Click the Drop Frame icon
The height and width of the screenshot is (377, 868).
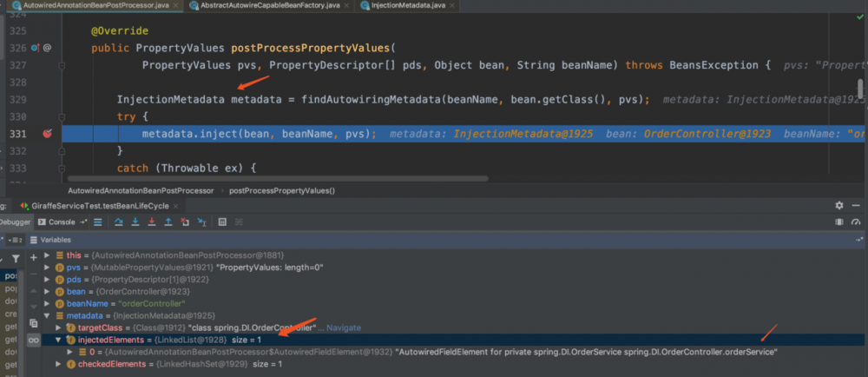pyautogui.click(x=185, y=222)
